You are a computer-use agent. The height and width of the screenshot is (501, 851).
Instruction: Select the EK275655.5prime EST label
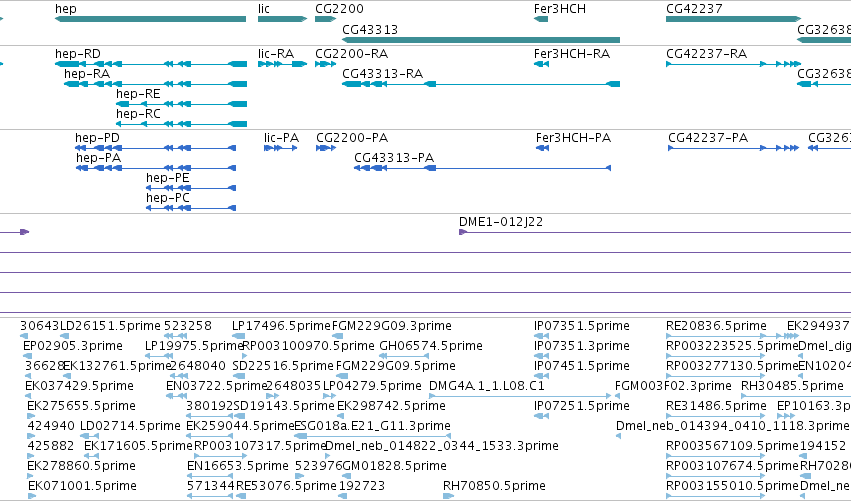pos(81,406)
